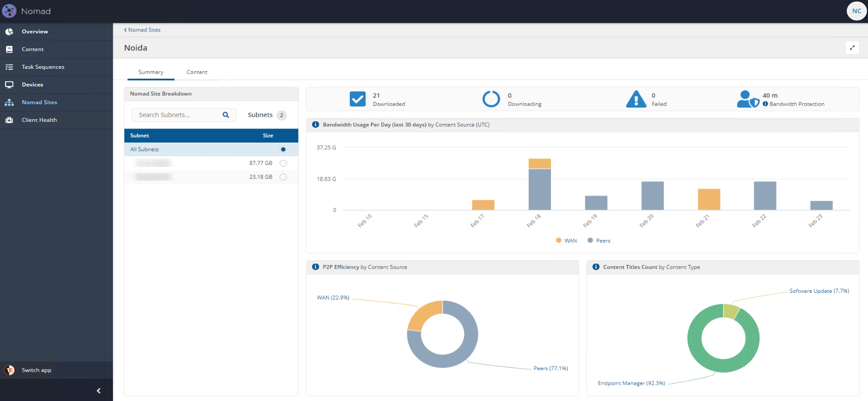868x401 pixels.
Task: Open the Content sidebar icon
Action: pos(9,49)
